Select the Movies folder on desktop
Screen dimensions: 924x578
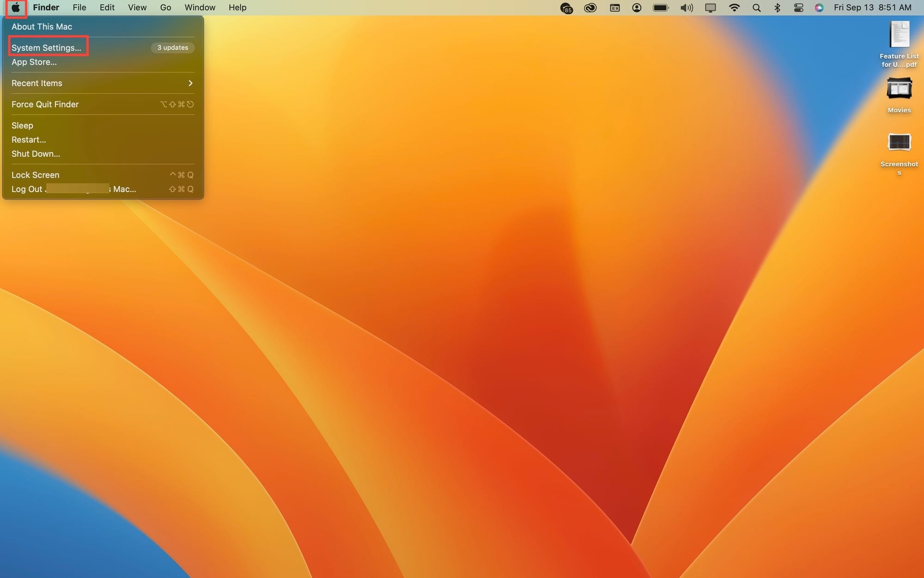(899, 90)
